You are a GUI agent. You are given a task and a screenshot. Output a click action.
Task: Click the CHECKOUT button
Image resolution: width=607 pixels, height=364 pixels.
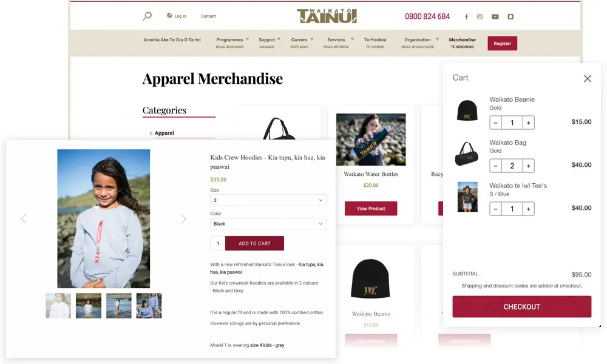521,307
